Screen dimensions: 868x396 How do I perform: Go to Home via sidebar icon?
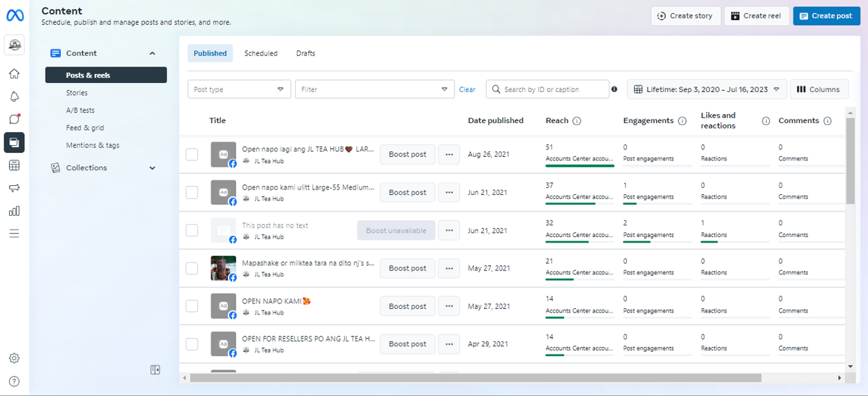point(15,74)
